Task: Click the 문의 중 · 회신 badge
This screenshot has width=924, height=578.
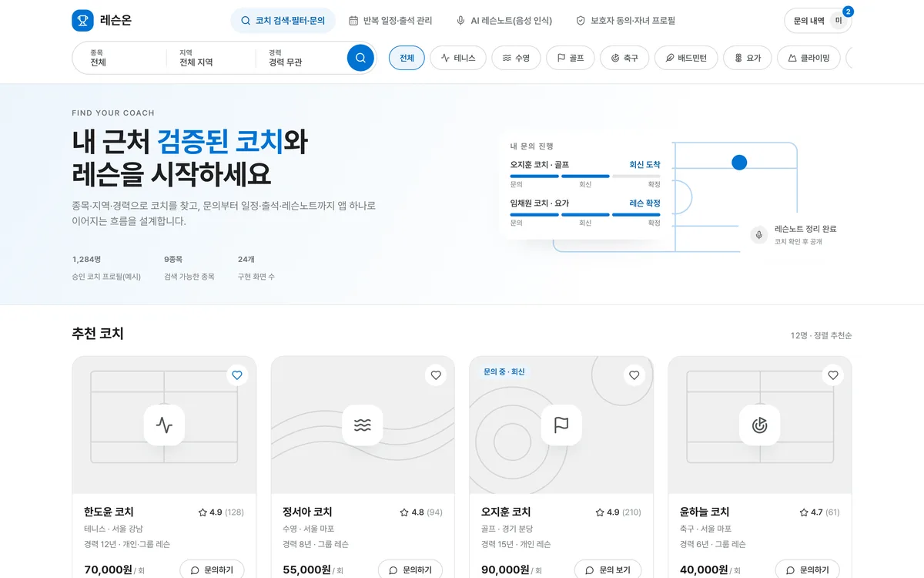Action: 504,371
